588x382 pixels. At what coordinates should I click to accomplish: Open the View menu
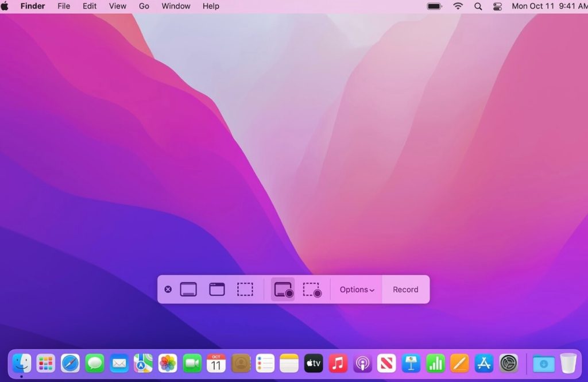(117, 6)
